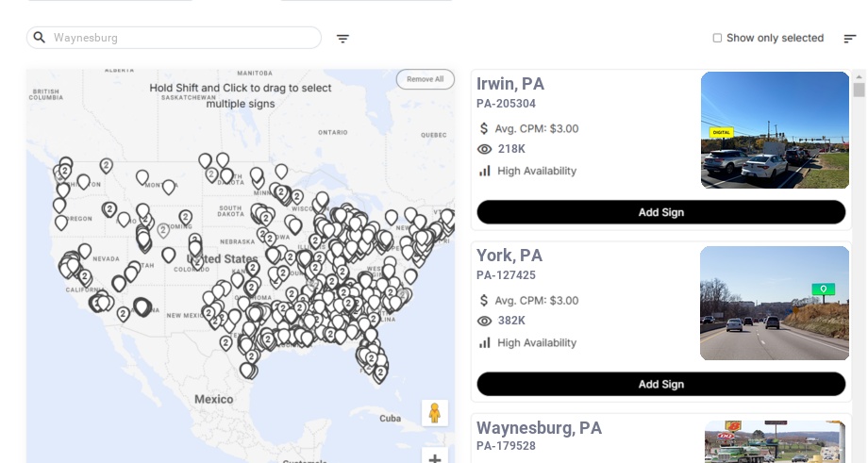Open the Waynesburg, PA billboard photo
The image size is (868, 463).
775,441
